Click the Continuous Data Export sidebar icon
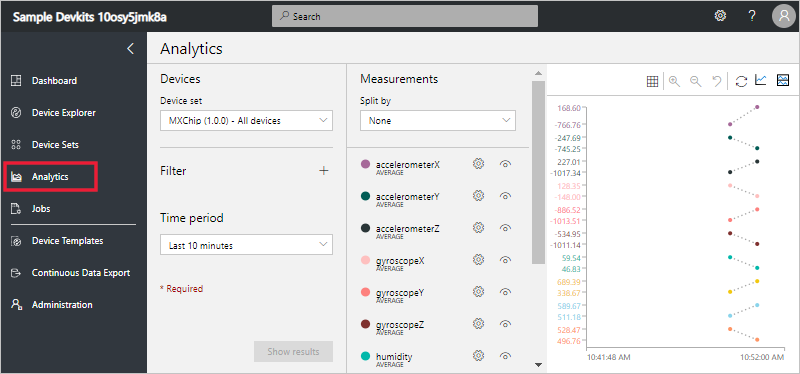 [x=16, y=273]
